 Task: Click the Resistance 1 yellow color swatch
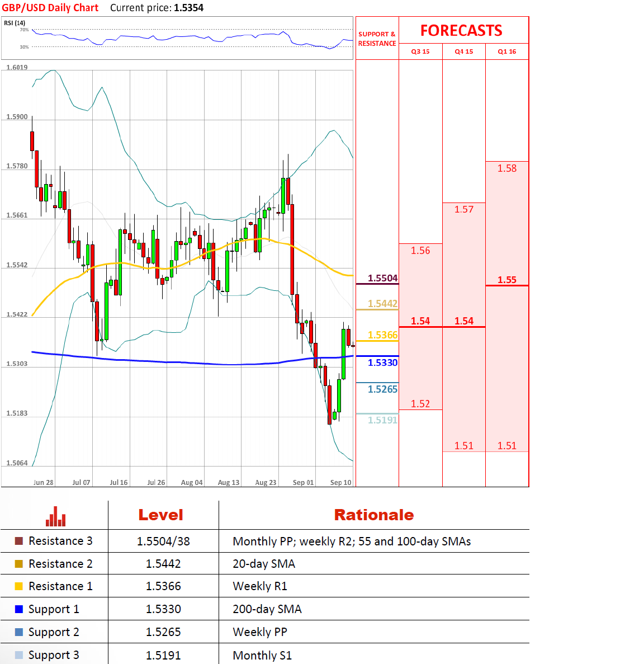[18, 586]
